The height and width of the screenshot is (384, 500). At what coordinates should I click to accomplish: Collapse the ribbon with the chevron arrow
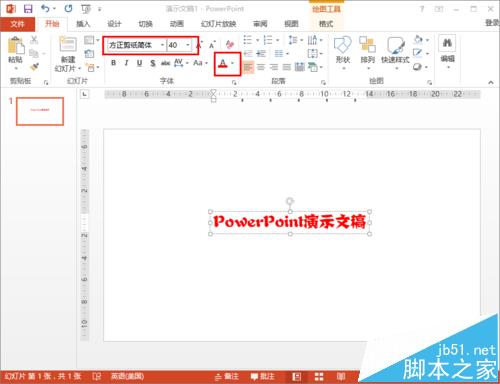point(491,82)
